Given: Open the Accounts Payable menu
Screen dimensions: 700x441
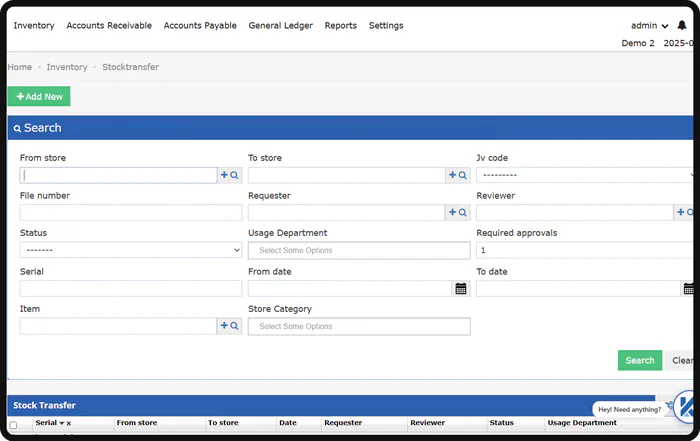Looking at the screenshot, I should click(x=200, y=25).
